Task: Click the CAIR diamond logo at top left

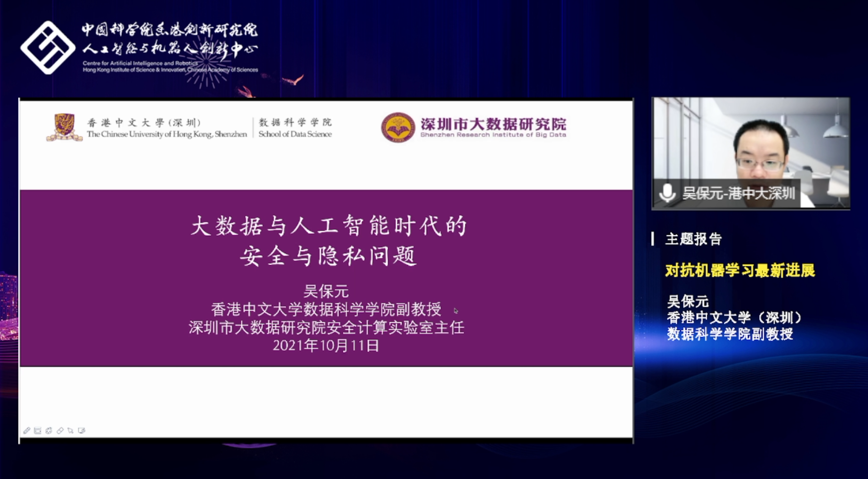Action: [x=48, y=48]
